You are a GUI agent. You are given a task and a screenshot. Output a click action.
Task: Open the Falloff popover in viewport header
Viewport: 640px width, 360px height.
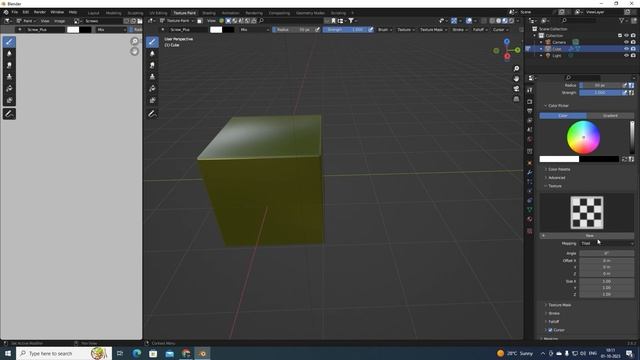[x=480, y=30]
